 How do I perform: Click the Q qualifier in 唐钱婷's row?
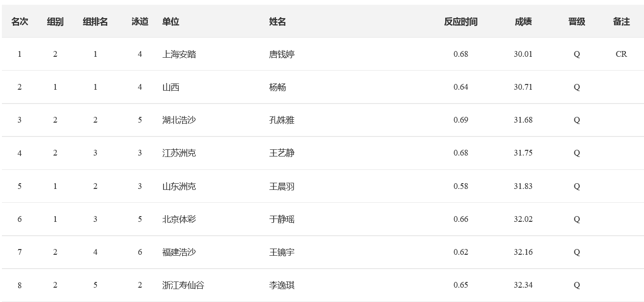pyautogui.click(x=577, y=54)
